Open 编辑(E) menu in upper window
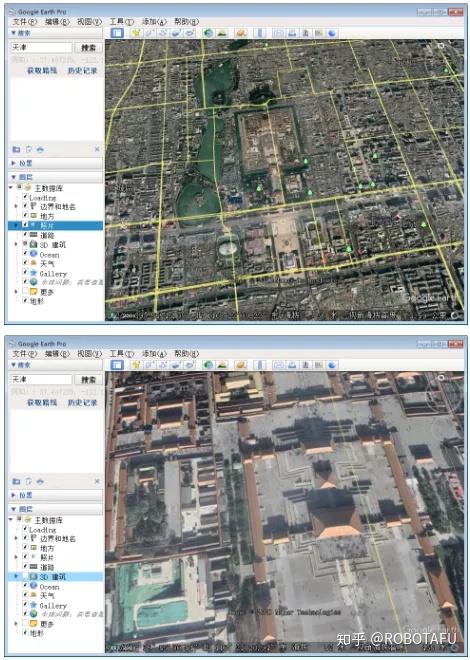 tap(57, 21)
